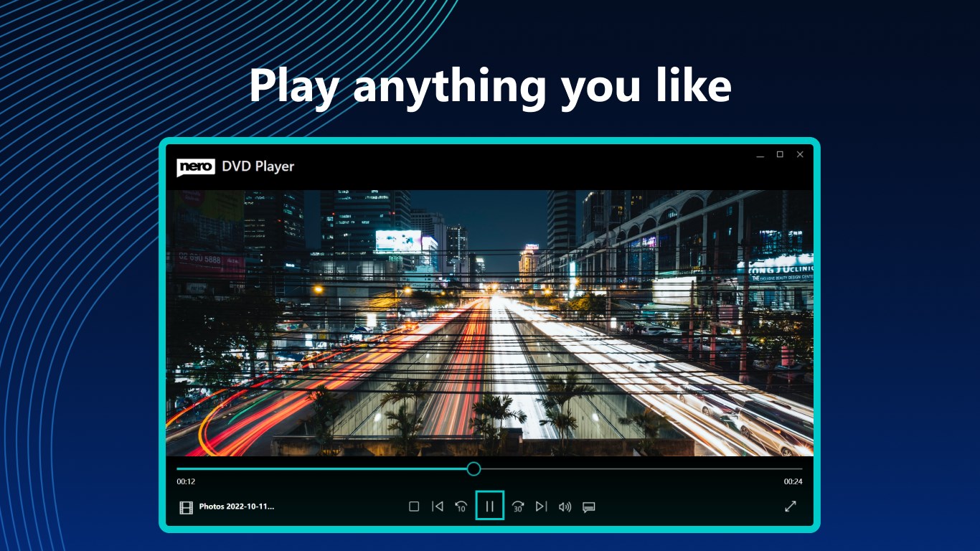The height and width of the screenshot is (551, 980).
Task: Stop video playback
Action: point(413,507)
